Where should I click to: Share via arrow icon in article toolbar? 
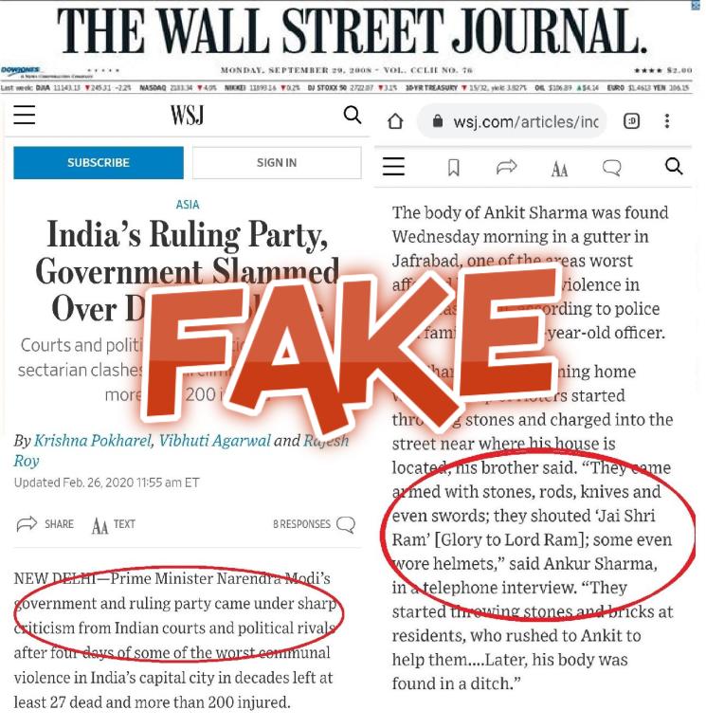click(x=506, y=167)
